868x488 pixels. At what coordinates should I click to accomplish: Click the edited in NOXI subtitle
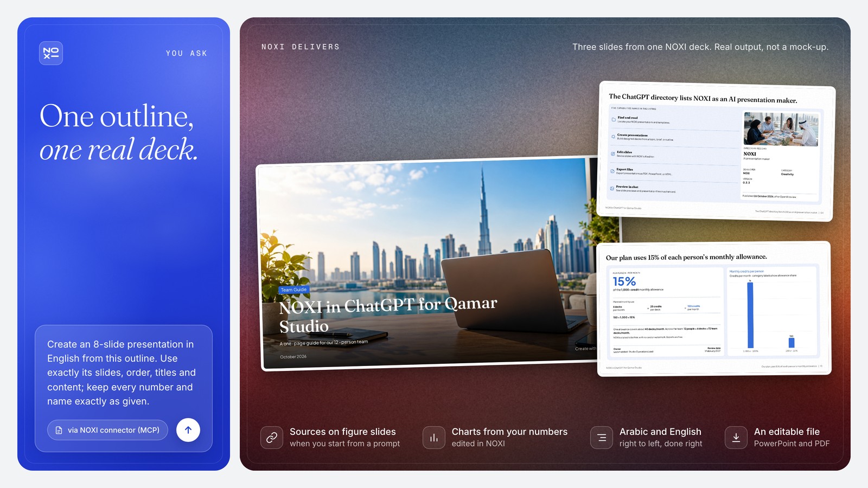point(478,444)
